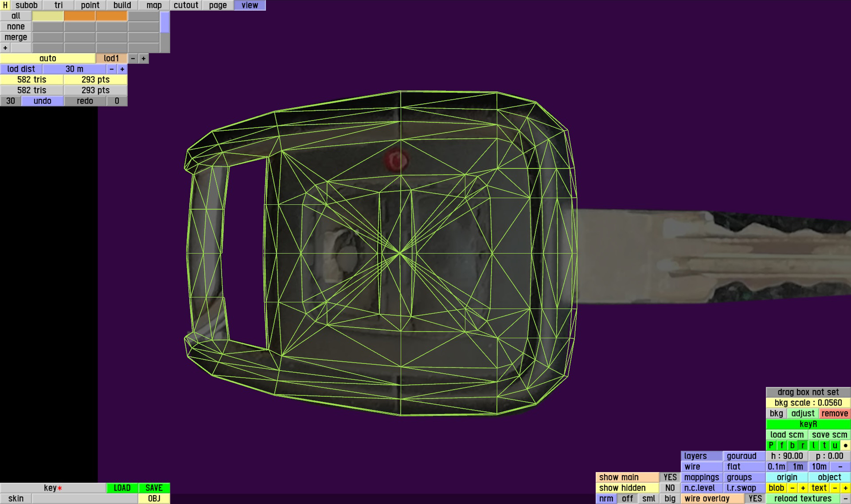Screen dimensions: 851x504
Task: Select the first orange subobject swatch
Action: 80,16
